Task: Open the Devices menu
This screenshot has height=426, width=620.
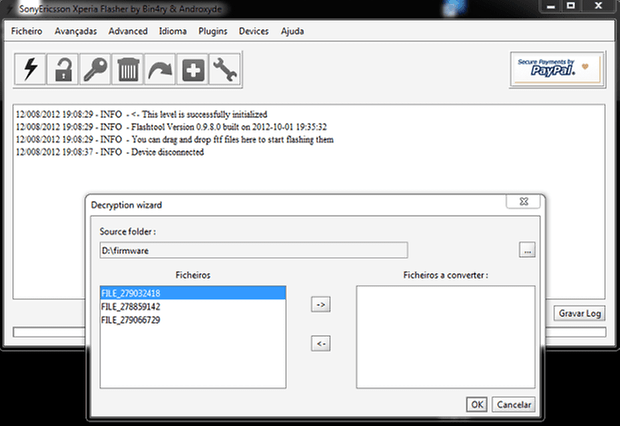Action: [253, 31]
